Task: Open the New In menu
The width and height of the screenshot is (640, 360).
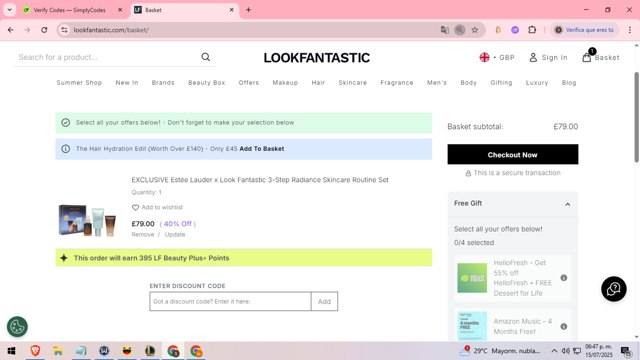Action: pos(127,82)
